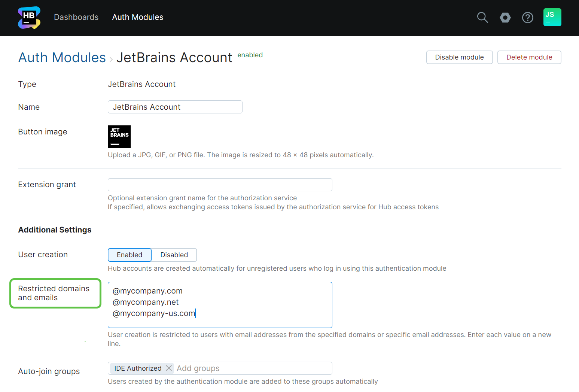The image size is (579, 392).
Task: Click the JetBrains Account page title
Action: click(x=174, y=58)
